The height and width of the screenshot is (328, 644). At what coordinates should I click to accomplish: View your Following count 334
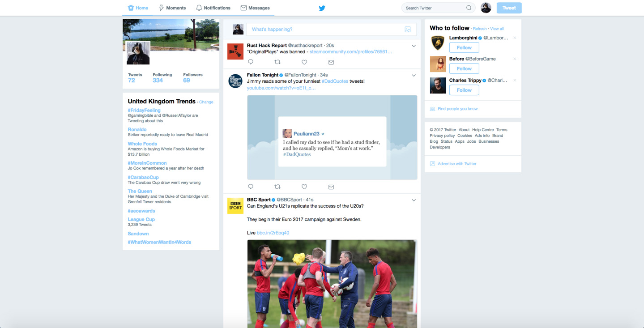click(162, 78)
